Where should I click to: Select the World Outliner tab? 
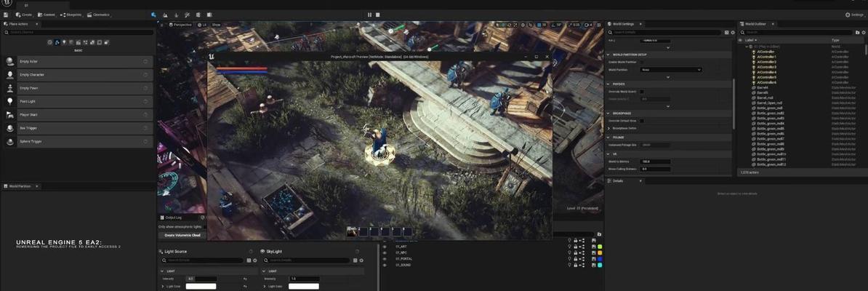(x=758, y=24)
